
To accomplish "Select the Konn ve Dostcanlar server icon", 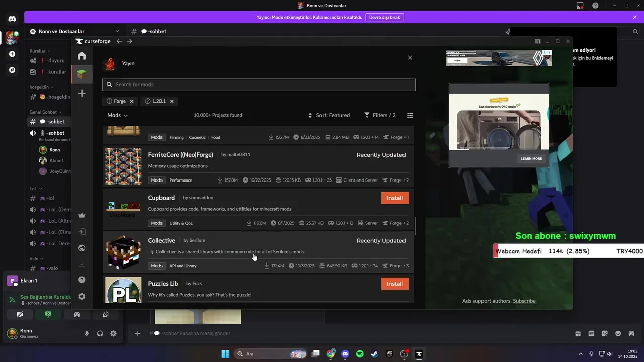I will (x=12, y=37).
